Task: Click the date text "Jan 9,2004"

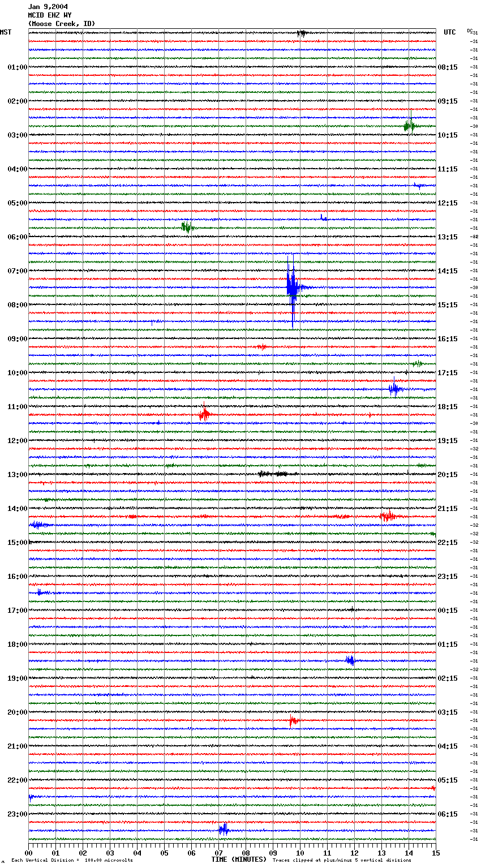Action: pos(48,7)
